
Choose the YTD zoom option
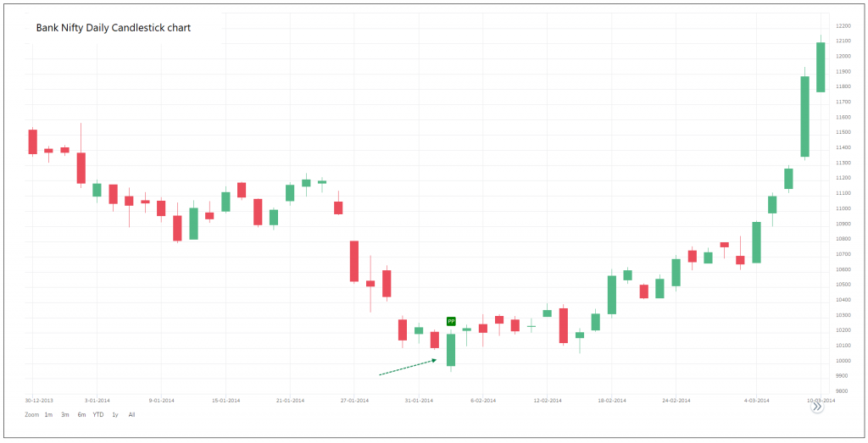98,415
